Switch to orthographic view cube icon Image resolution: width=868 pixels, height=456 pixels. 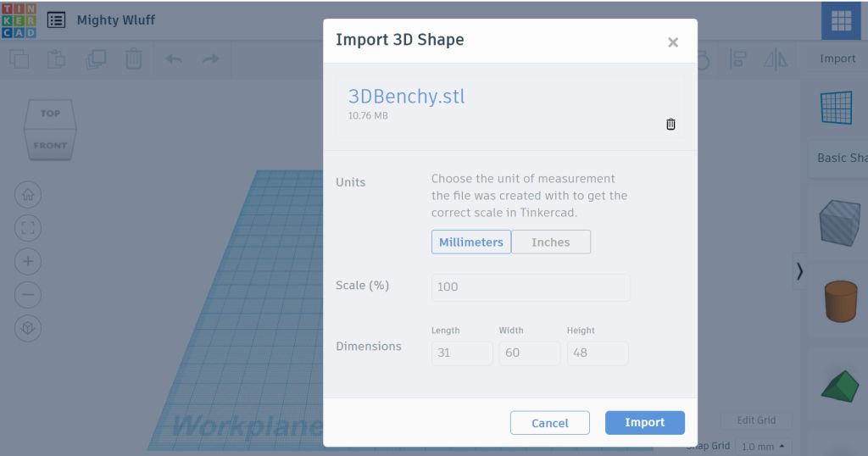pyautogui.click(x=28, y=328)
